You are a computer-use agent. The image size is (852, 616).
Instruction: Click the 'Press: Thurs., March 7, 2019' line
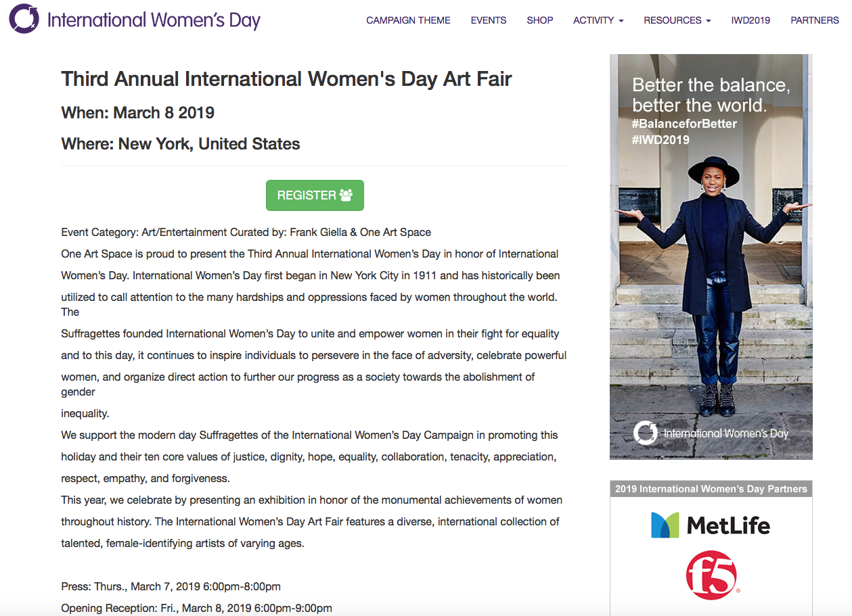[171, 587]
